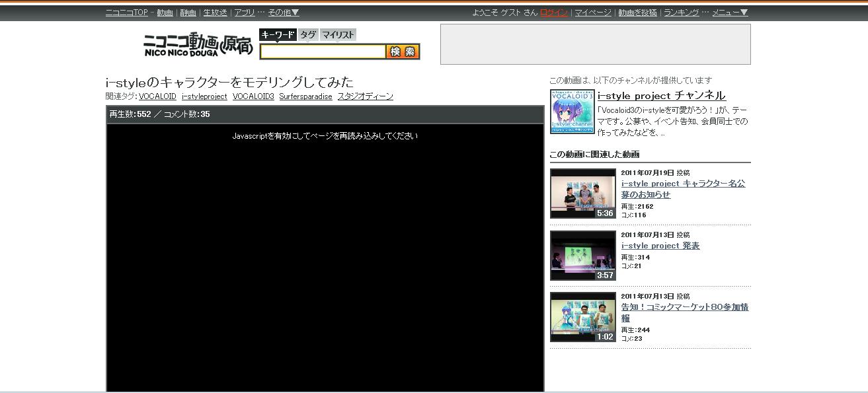Viewport: 868px width, 393px height.
Task: Open キャラクター名公募のお知らせ video link
Action: point(683,189)
